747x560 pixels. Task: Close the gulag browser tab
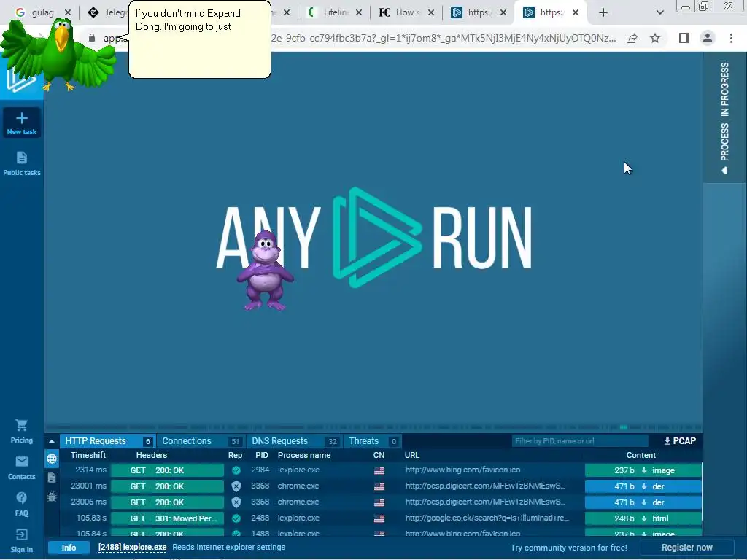[68, 12]
